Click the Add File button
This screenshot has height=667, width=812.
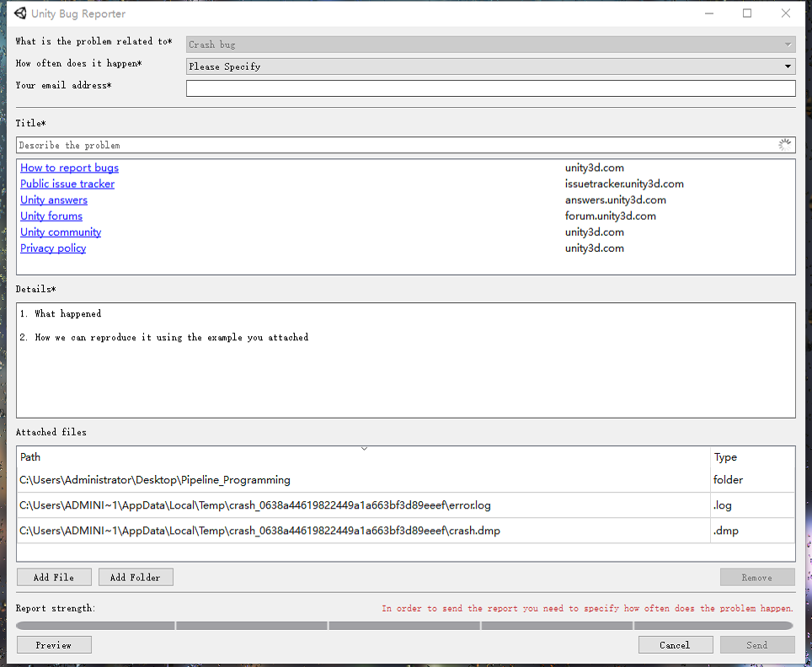55,577
